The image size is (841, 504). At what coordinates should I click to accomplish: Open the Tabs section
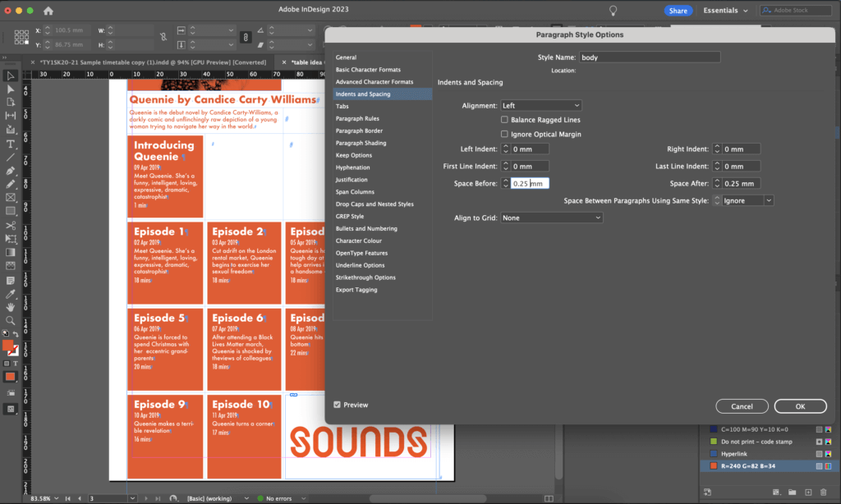[342, 106]
